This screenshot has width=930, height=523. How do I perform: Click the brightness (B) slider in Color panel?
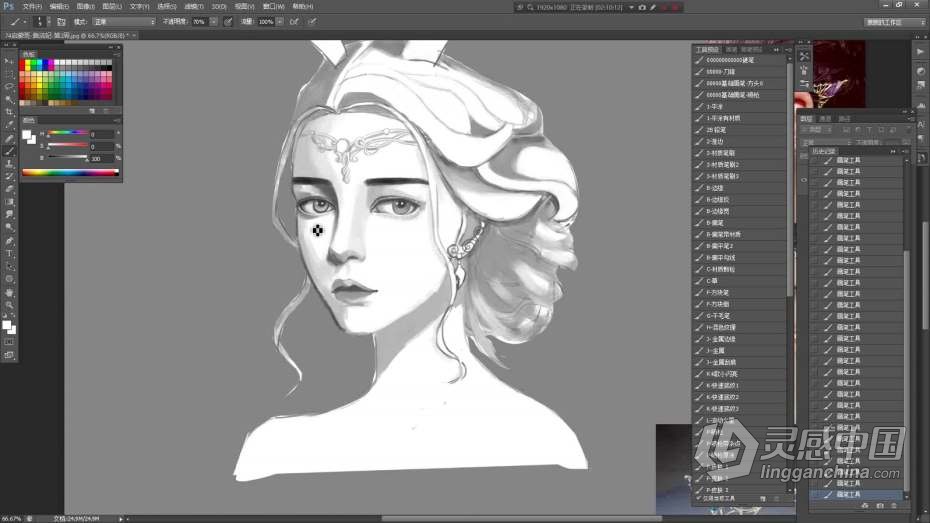68,157
